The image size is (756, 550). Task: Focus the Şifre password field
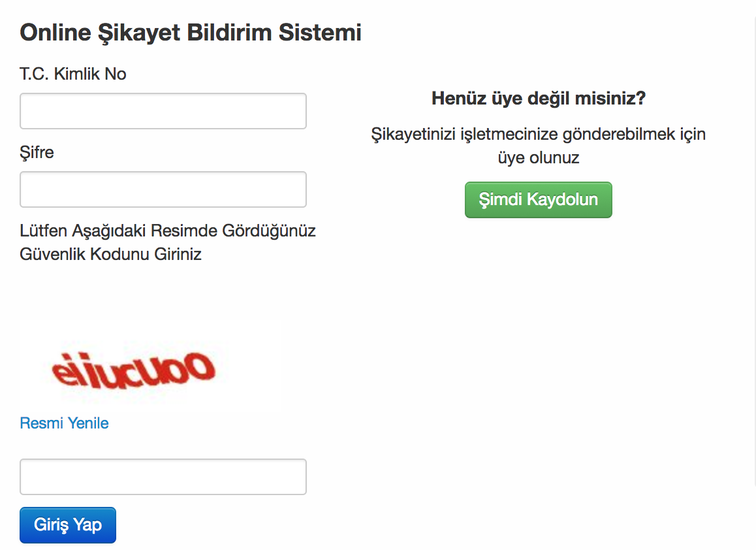tap(163, 189)
